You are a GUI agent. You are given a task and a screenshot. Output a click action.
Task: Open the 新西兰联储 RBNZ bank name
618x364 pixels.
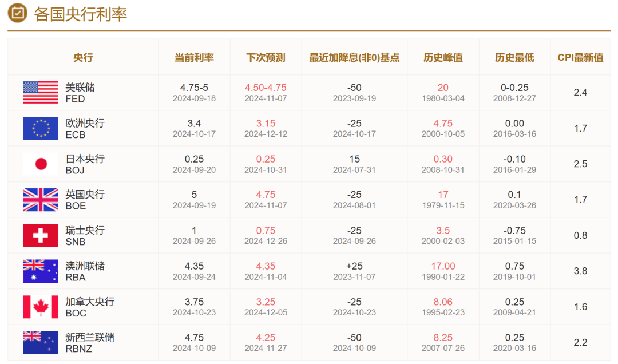[89, 342]
